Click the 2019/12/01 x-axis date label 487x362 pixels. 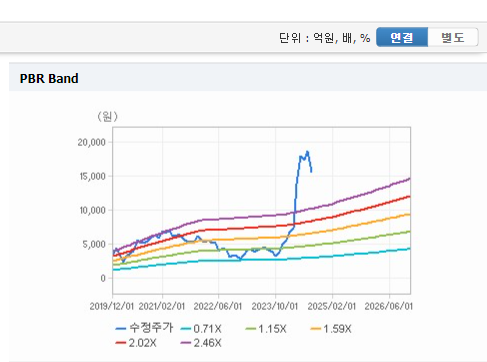111,306
